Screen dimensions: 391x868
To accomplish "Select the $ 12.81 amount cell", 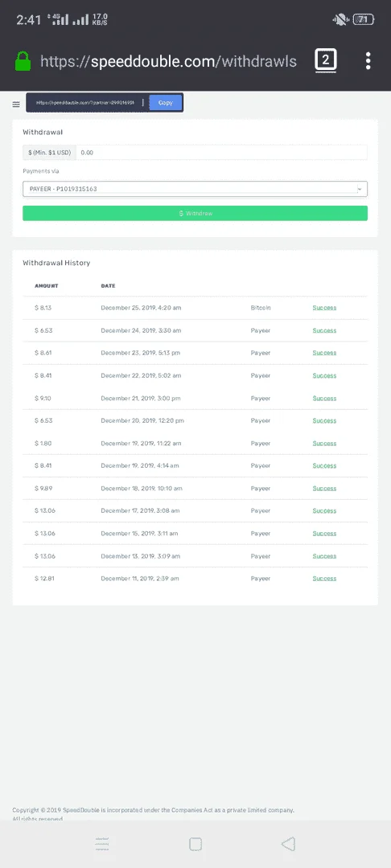I will tap(44, 579).
